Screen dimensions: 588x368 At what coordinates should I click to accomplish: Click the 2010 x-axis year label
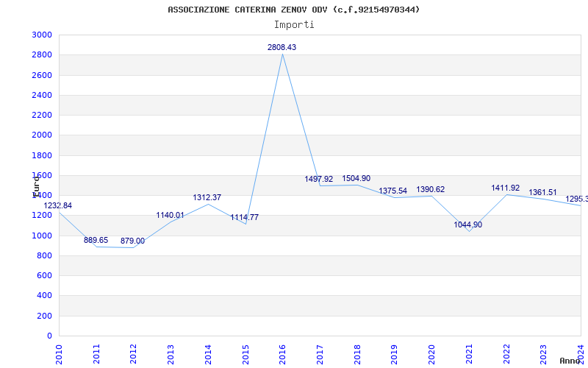coord(59,354)
